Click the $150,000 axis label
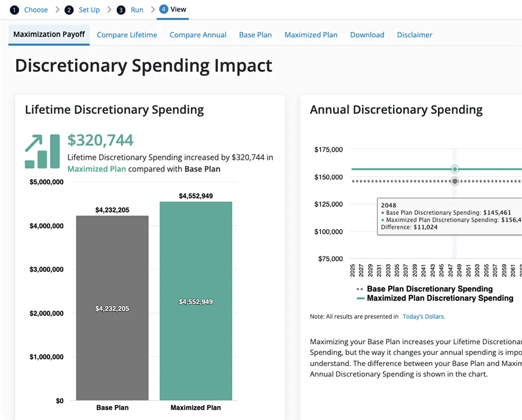This screenshot has width=522, height=420. 328,177
